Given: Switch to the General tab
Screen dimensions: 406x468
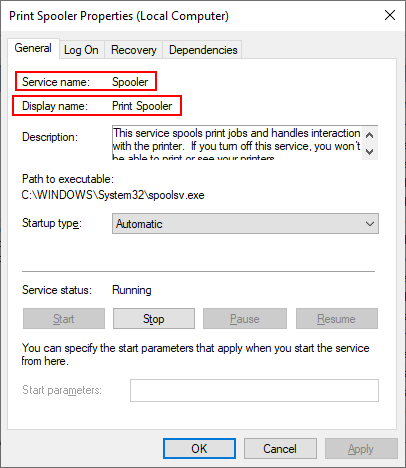Looking at the screenshot, I should coord(33,48).
